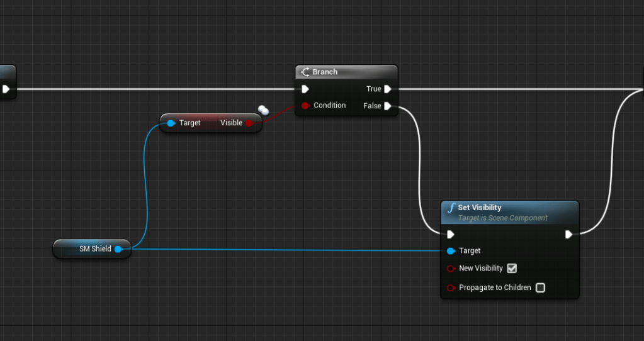The image size is (644, 341).
Task: Select the True output pin on Branch
Action: click(388, 89)
